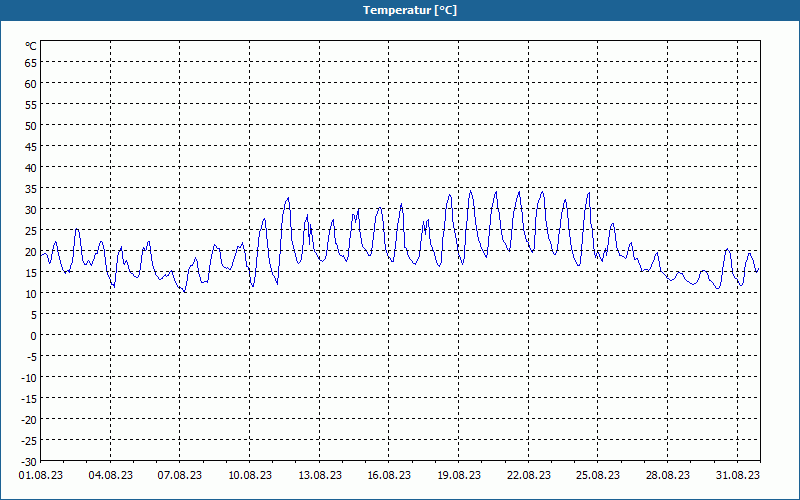The width and height of the screenshot is (800, 500).
Task: Click the date label 07.08.23
Action: pyautogui.click(x=180, y=476)
